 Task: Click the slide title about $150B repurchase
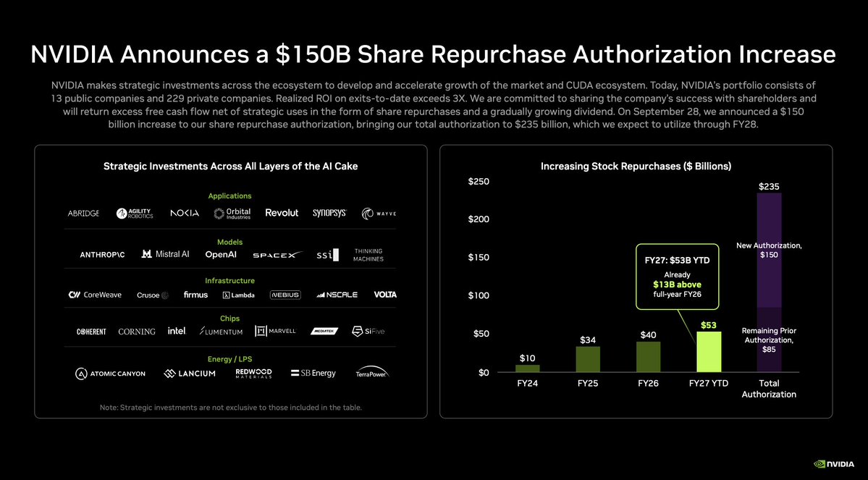coord(433,54)
